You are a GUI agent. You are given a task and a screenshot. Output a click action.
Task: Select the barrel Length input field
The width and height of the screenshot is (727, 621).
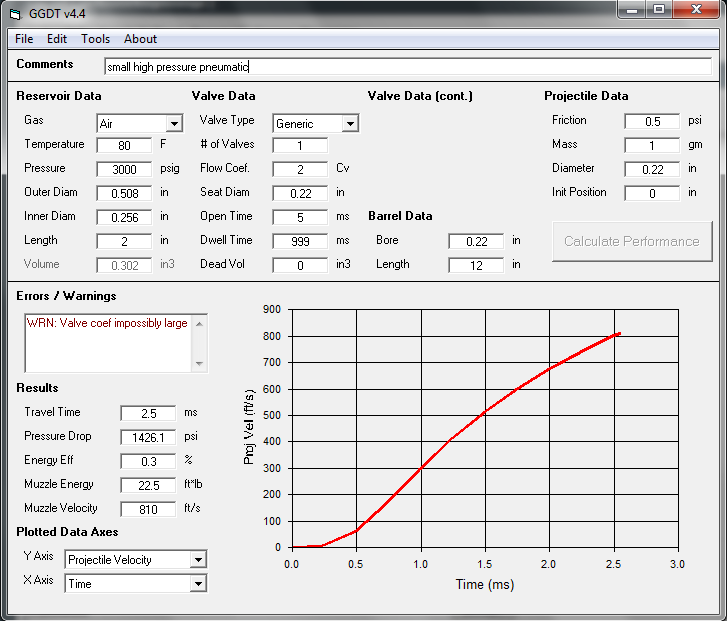tap(475, 265)
